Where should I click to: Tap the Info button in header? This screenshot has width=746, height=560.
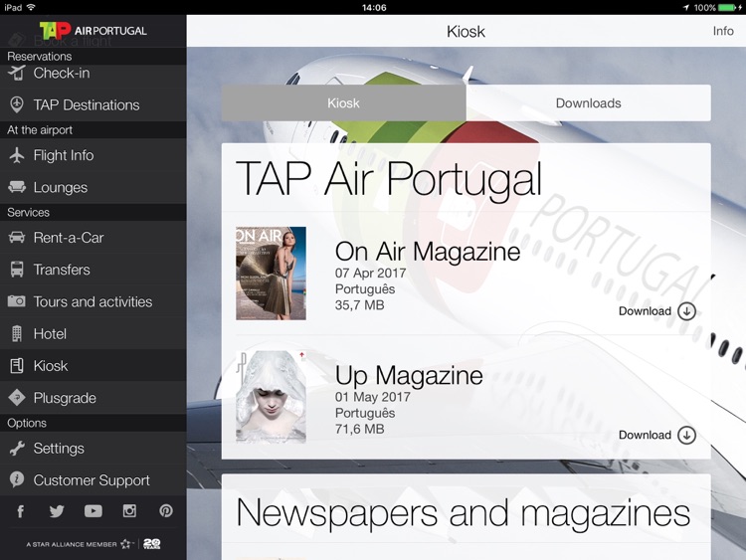[x=723, y=31]
